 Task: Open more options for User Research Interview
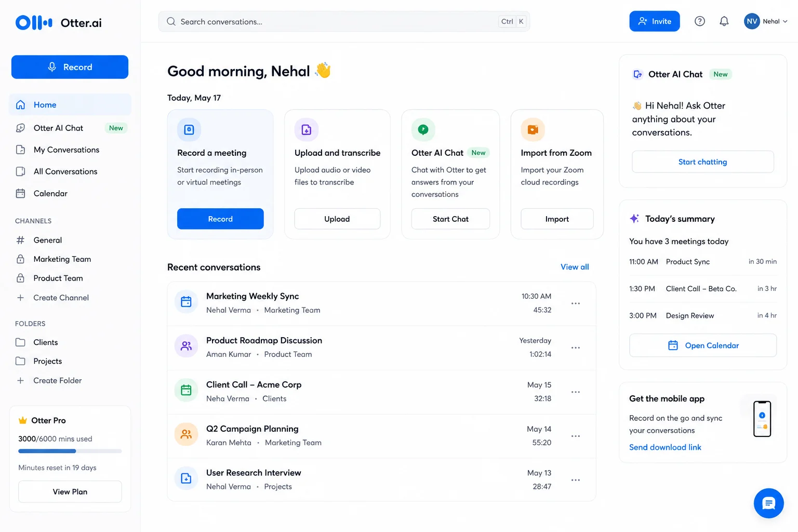[x=576, y=480]
